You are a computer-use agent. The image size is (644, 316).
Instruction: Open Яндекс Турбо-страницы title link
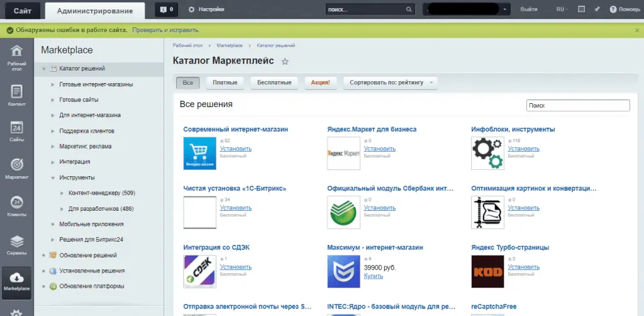(x=510, y=248)
